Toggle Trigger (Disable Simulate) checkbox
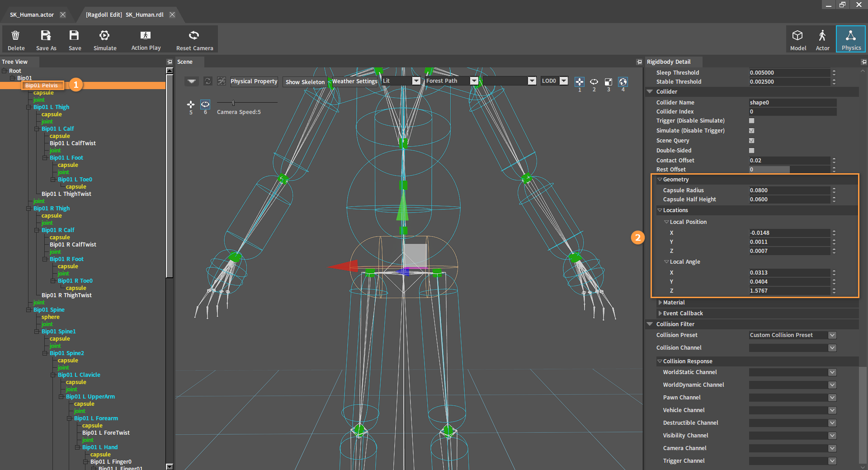 [752, 121]
